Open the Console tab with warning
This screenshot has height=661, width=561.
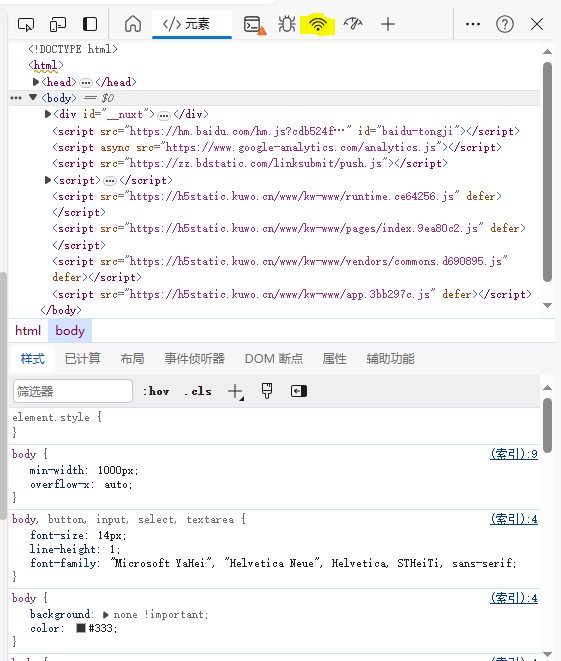click(x=255, y=24)
